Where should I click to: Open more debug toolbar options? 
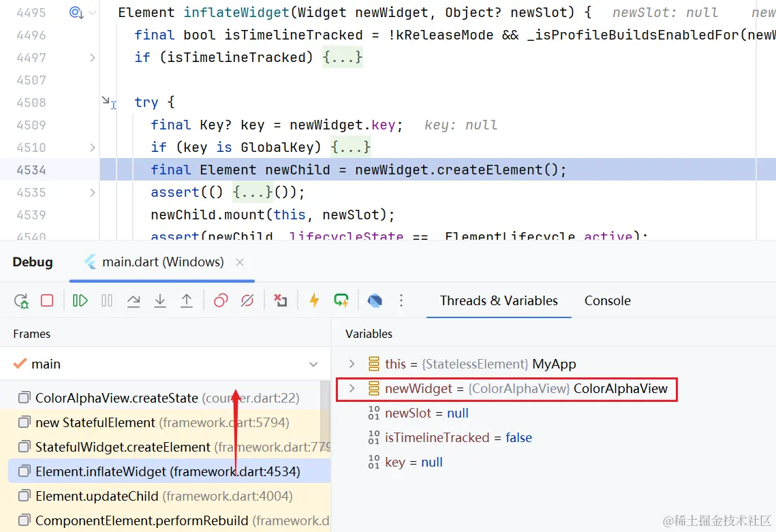point(401,300)
